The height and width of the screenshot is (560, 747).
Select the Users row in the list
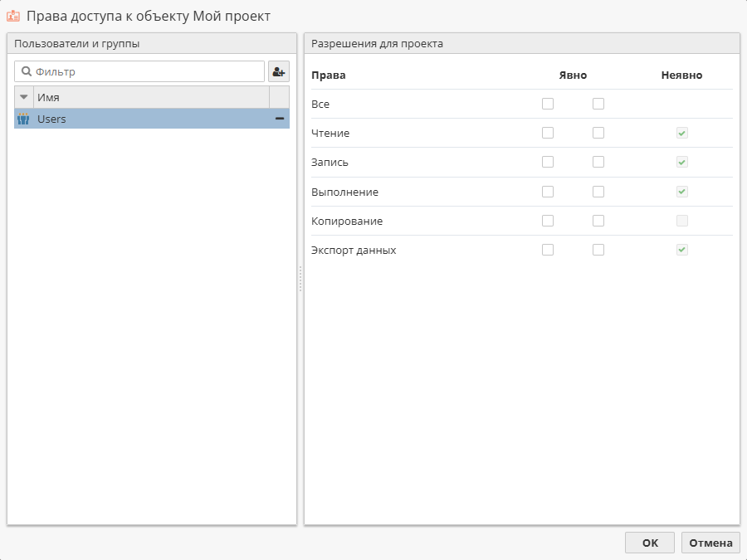click(149, 119)
